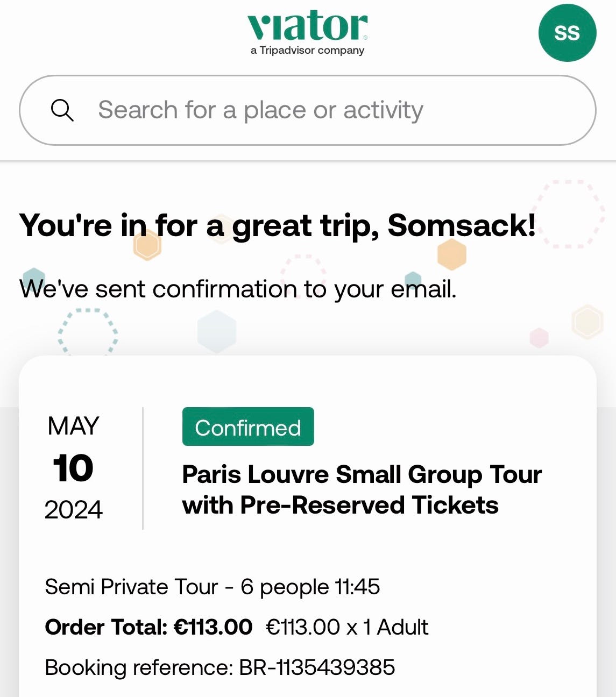Open the Paris Louvre Small Group Tour title
This screenshot has height=697, width=616.
[x=362, y=489]
